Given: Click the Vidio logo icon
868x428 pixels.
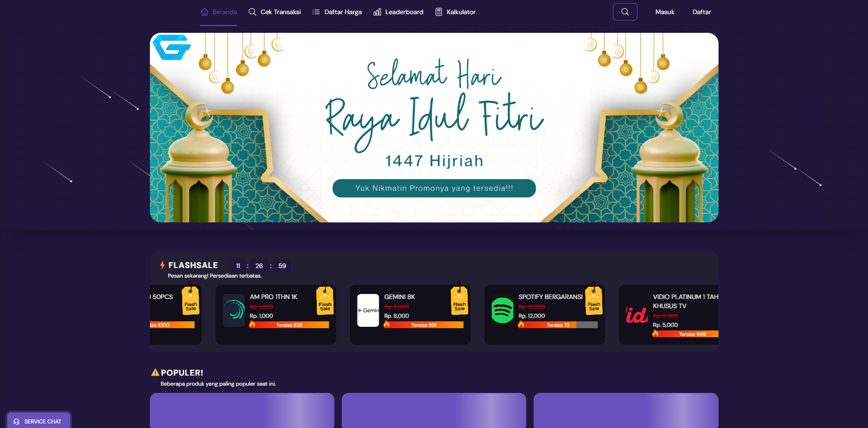Looking at the screenshot, I should [x=637, y=315].
